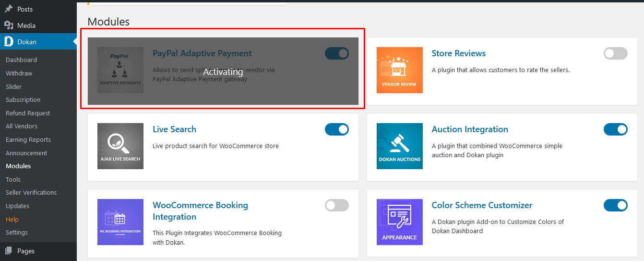Select the Modules submenu item
Viewport: 644px width, 261px height.
[x=18, y=166]
